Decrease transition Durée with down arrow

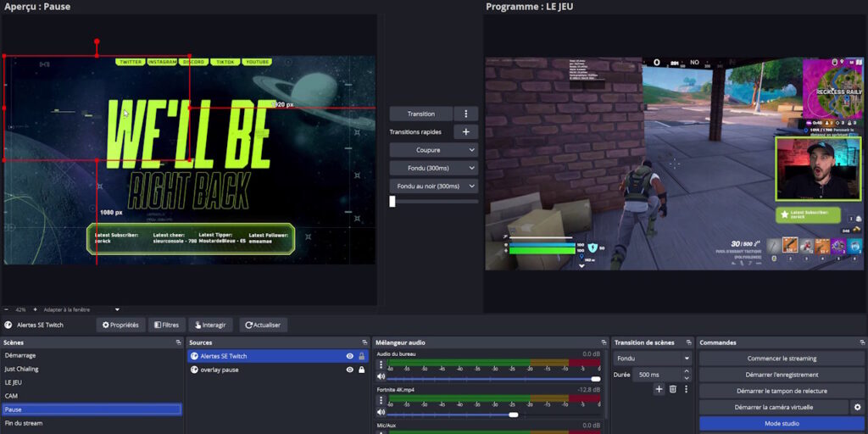point(687,378)
